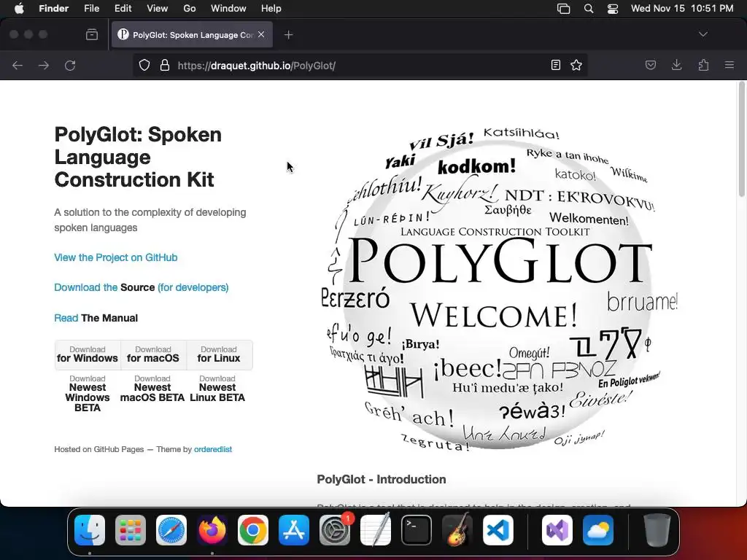This screenshot has height=560, width=747.
Task: Open Firefox View recent browsing icon
Action: [x=92, y=34]
